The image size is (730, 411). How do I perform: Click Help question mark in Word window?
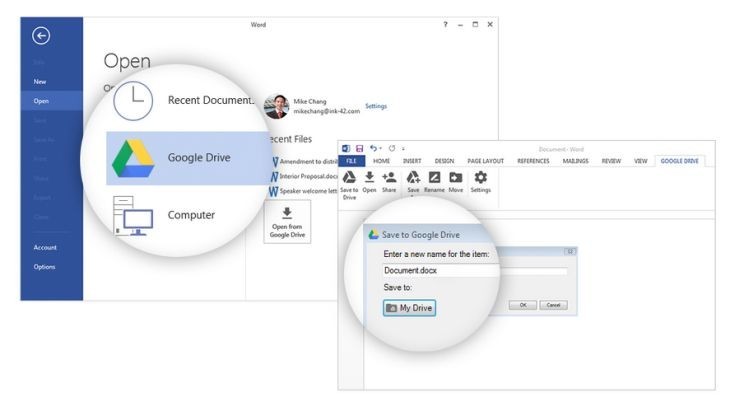coord(445,25)
